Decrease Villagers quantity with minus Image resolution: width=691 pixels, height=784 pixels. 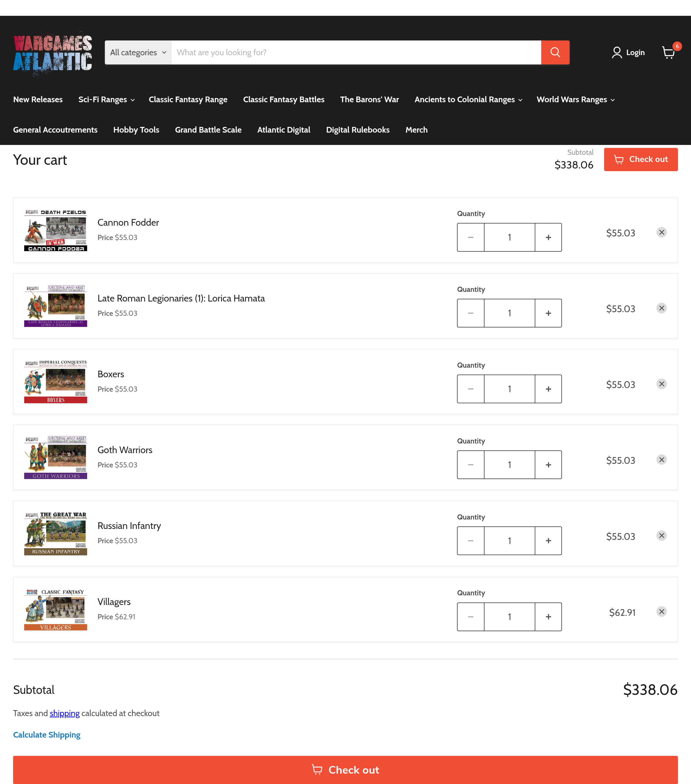(471, 617)
